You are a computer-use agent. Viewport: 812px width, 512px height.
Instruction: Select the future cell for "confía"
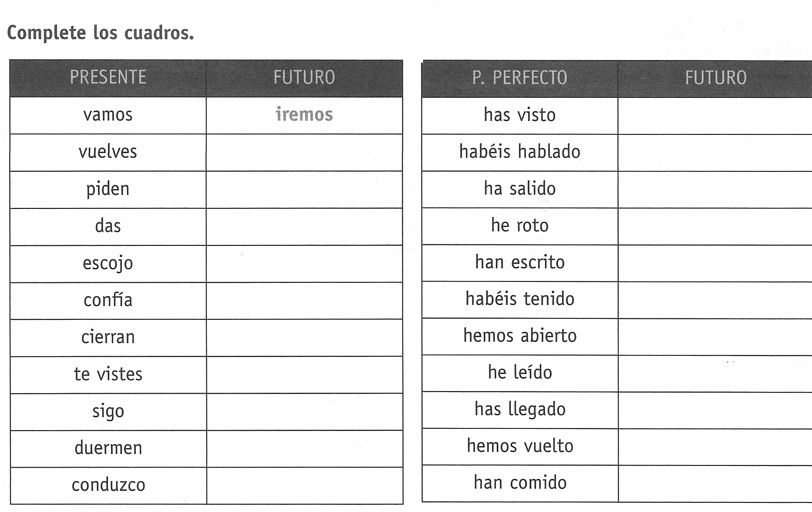[x=304, y=301]
